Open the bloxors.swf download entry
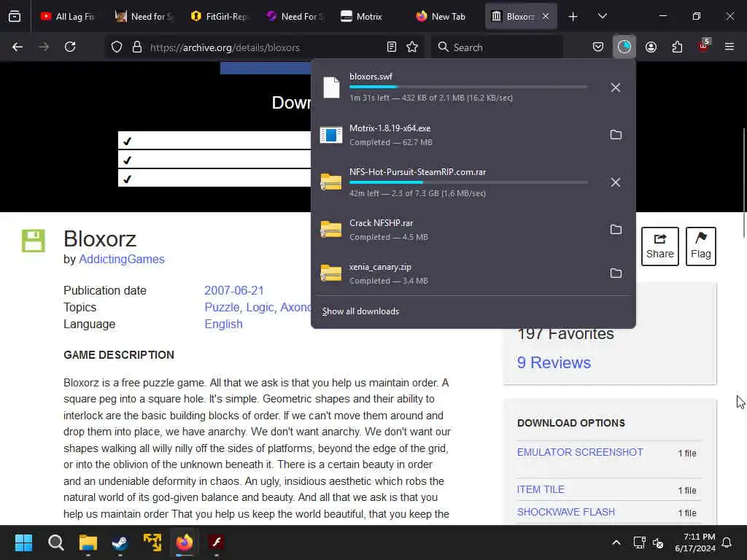747x560 pixels. click(455, 87)
